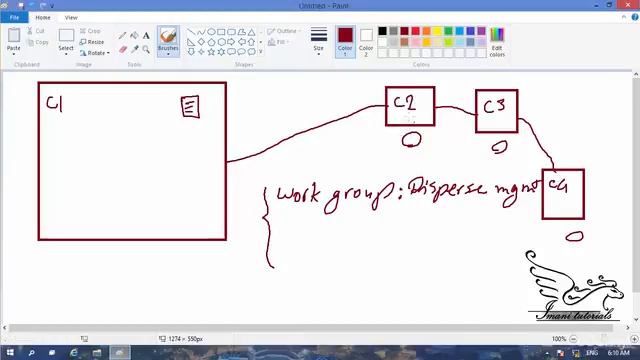
Task: Open the shape Fill dropdown
Action: click(279, 42)
